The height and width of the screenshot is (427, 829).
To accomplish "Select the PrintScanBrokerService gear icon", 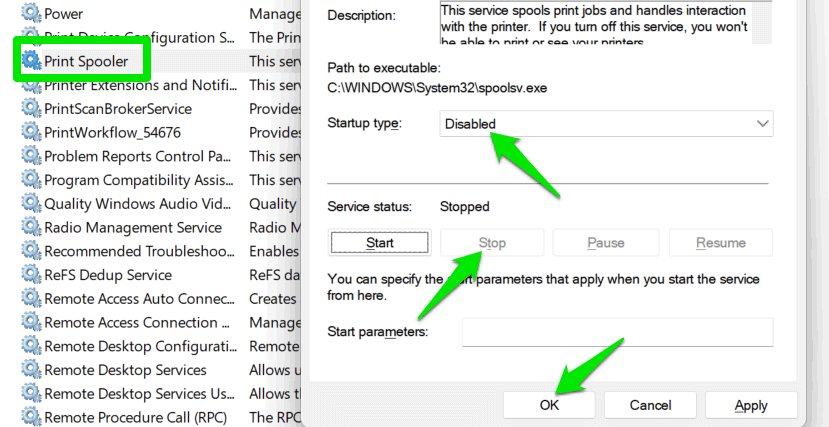I will [x=32, y=109].
